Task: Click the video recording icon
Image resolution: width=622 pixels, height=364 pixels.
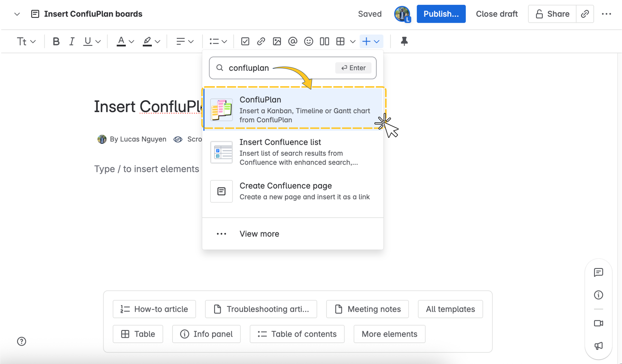Action: pyautogui.click(x=599, y=323)
